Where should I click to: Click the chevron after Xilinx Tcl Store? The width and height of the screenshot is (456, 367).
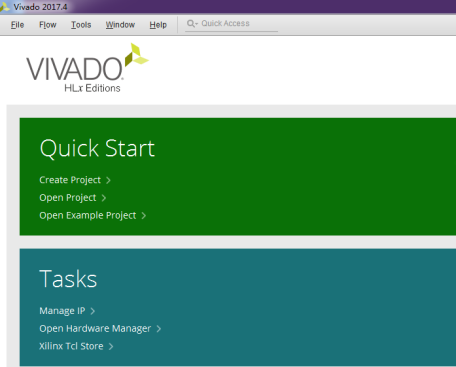111,346
